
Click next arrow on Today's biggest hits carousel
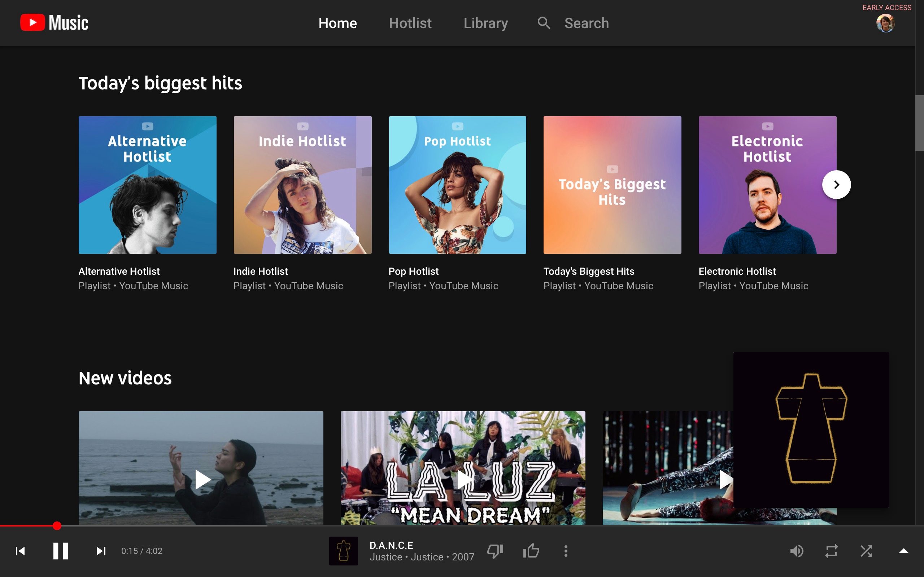(x=836, y=185)
